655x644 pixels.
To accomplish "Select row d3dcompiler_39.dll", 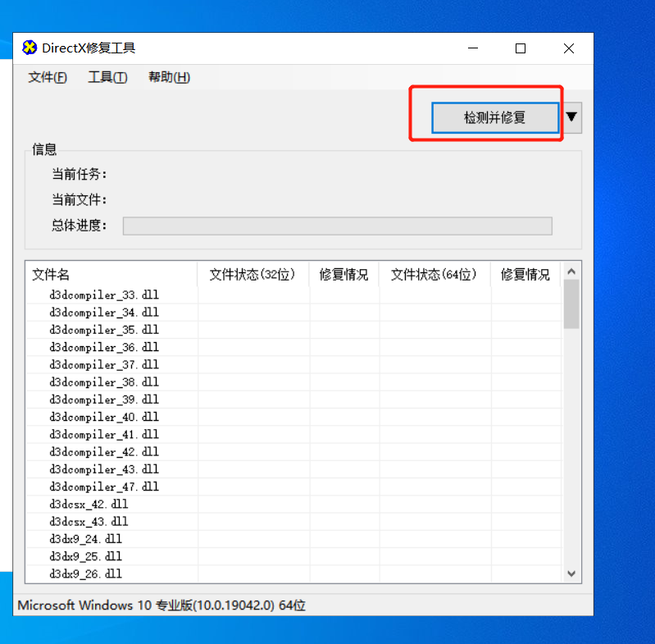I will pos(294,400).
